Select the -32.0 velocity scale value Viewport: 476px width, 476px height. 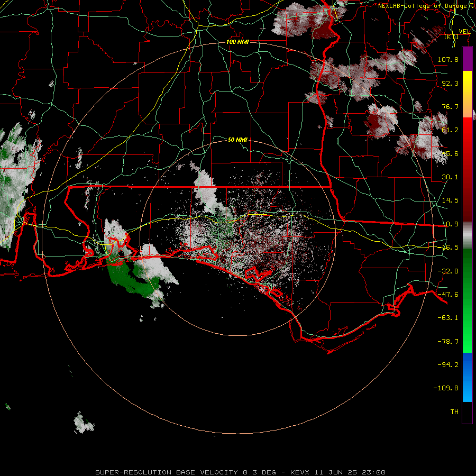tap(448, 271)
